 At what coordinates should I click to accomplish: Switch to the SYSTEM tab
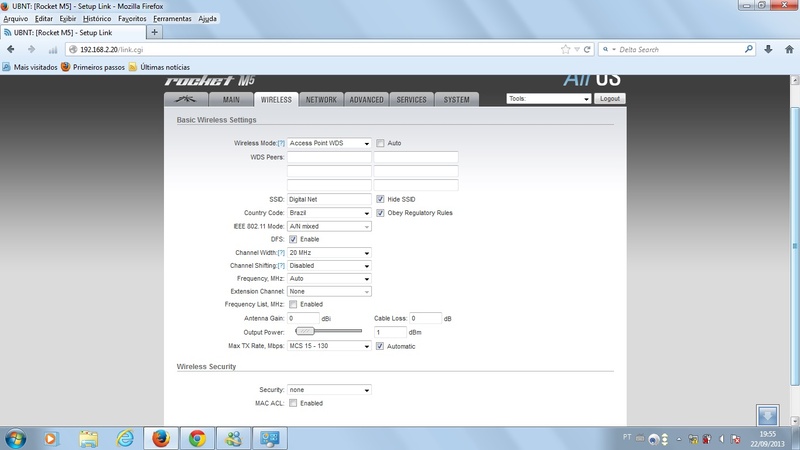[456, 99]
